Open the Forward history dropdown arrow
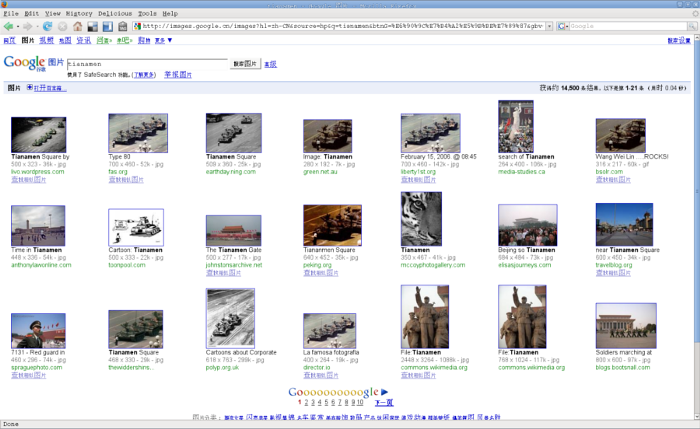This screenshot has height=429, width=700. click(x=37, y=26)
